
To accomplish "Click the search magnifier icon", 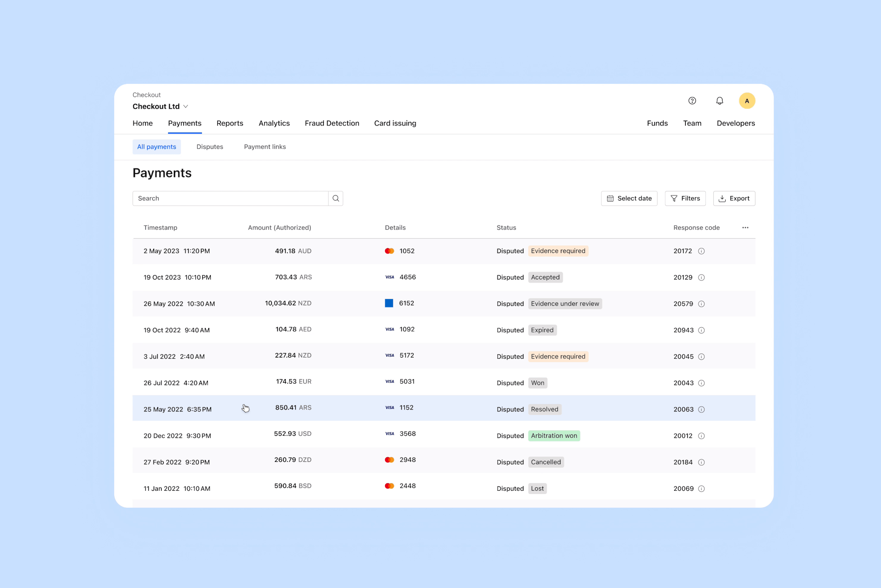I will click(336, 198).
